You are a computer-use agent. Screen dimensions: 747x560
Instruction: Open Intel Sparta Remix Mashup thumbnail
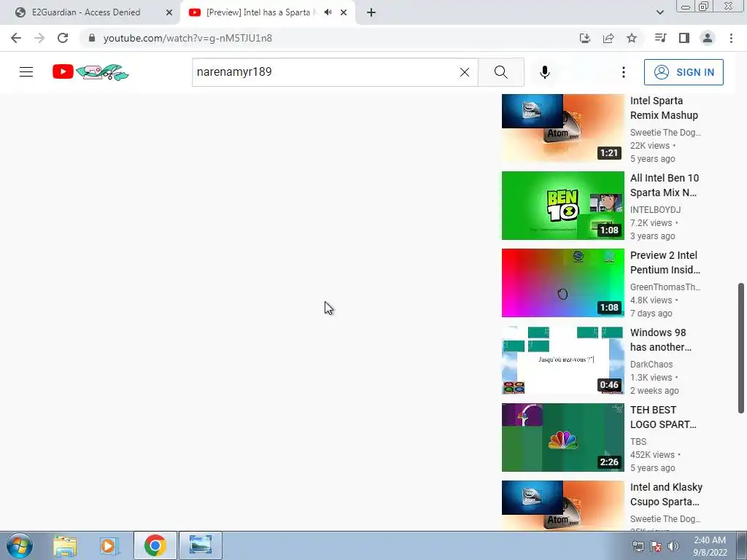pos(562,128)
